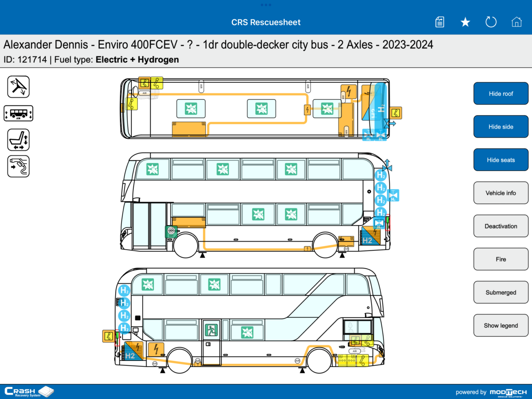Select the blue H2 tank in top view
532x399 pixels.
click(x=380, y=109)
